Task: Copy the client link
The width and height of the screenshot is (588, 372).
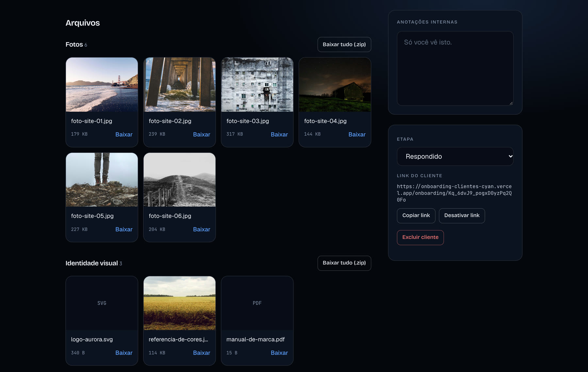Action: click(416, 216)
